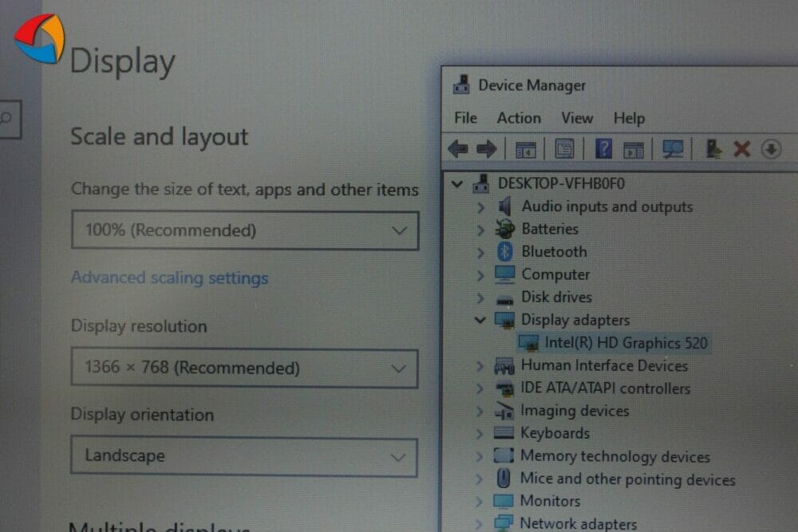The width and height of the screenshot is (798, 532).
Task: Click the 'Change the size of text, apps and other items' label
Action: tap(245, 189)
